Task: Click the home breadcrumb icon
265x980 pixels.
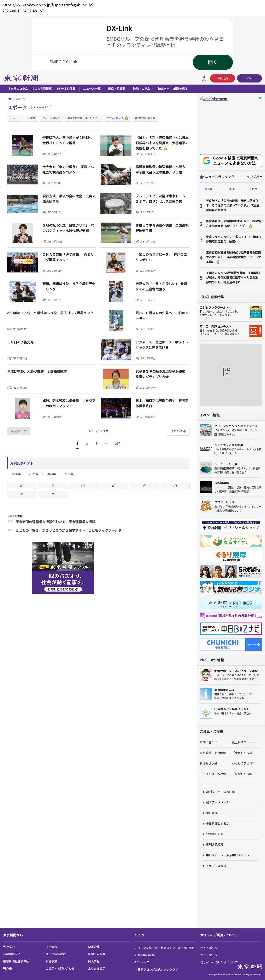Action: click(10, 99)
